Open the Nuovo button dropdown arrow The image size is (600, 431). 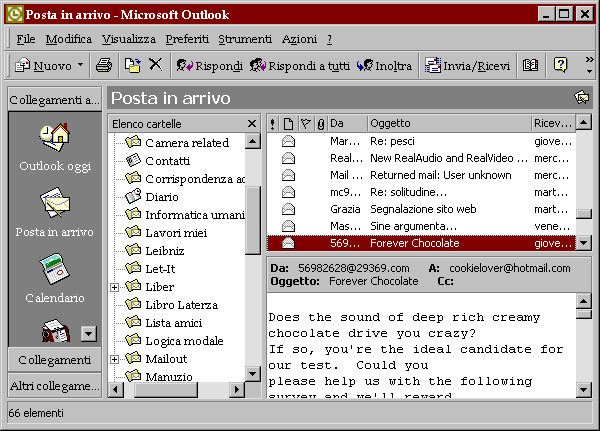(80, 66)
